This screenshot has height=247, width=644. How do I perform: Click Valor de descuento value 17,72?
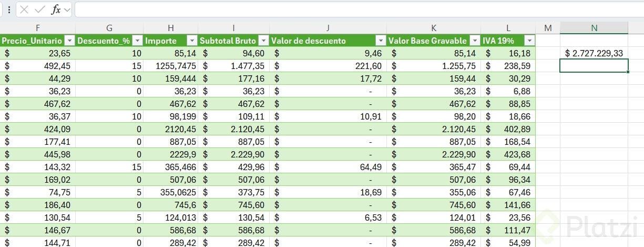370,78
